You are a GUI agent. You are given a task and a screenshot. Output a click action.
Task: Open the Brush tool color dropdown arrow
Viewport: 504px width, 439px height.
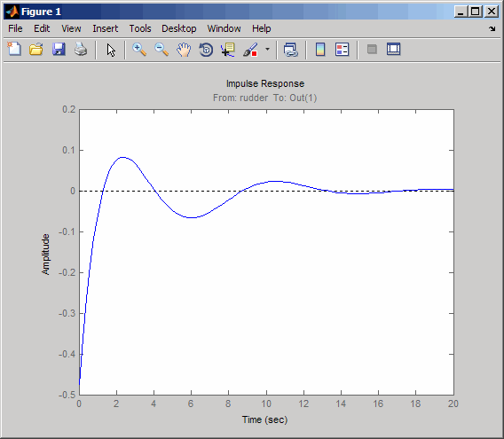pyautogui.click(x=267, y=50)
